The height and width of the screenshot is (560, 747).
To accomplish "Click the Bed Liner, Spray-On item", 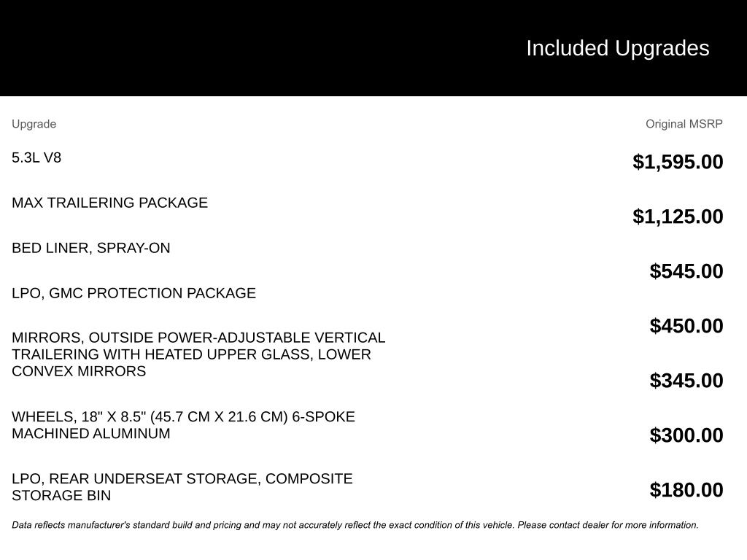I will (90, 248).
